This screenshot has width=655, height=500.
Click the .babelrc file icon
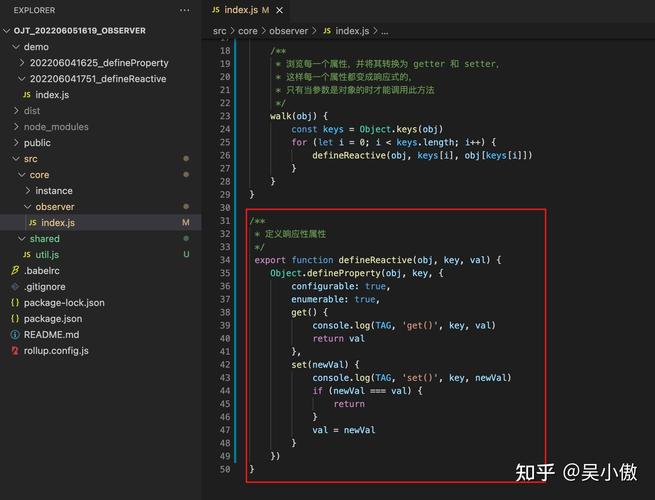pos(15,271)
